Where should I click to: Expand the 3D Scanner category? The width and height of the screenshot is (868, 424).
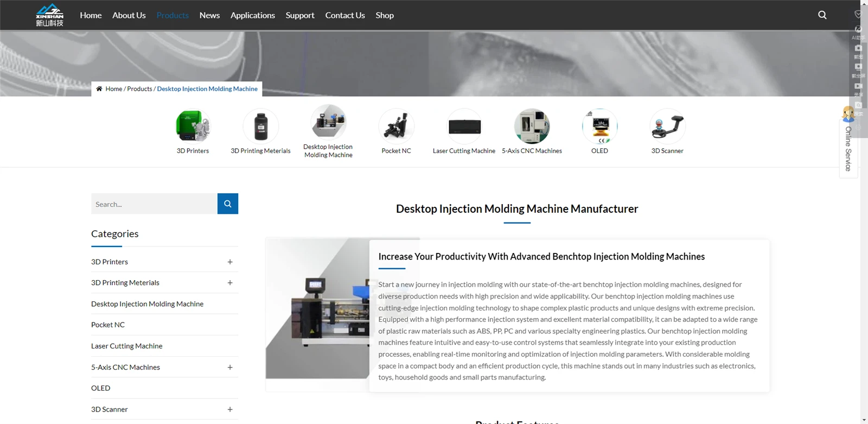[230, 409]
